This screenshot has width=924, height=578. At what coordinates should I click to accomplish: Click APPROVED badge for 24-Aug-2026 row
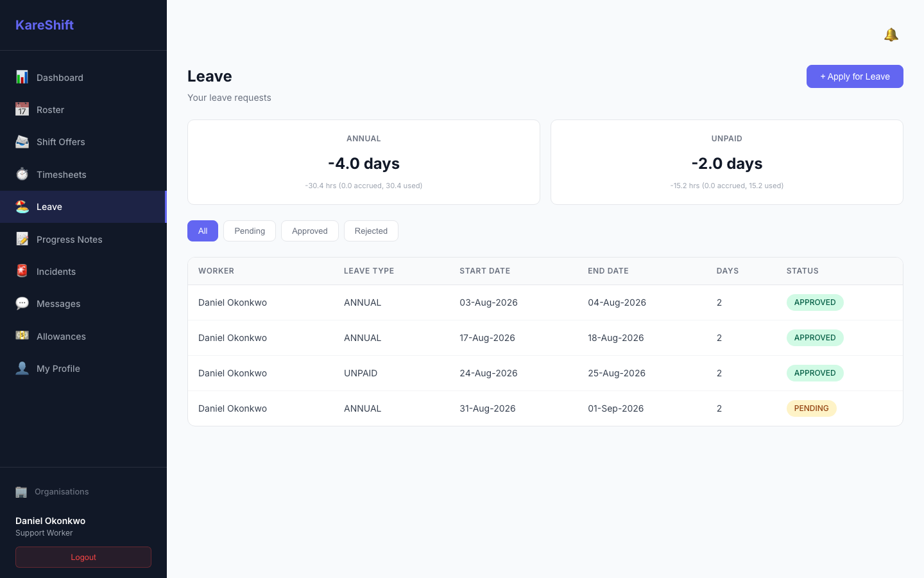click(x=815, y=373)
